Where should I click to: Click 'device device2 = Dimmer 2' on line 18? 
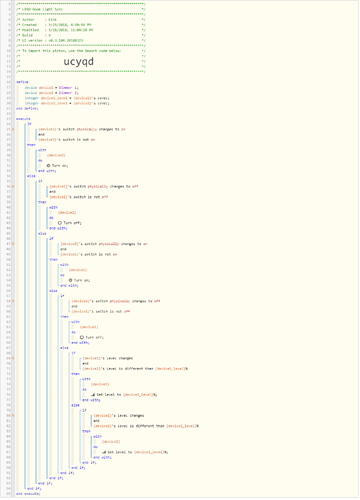coord(52,93)
